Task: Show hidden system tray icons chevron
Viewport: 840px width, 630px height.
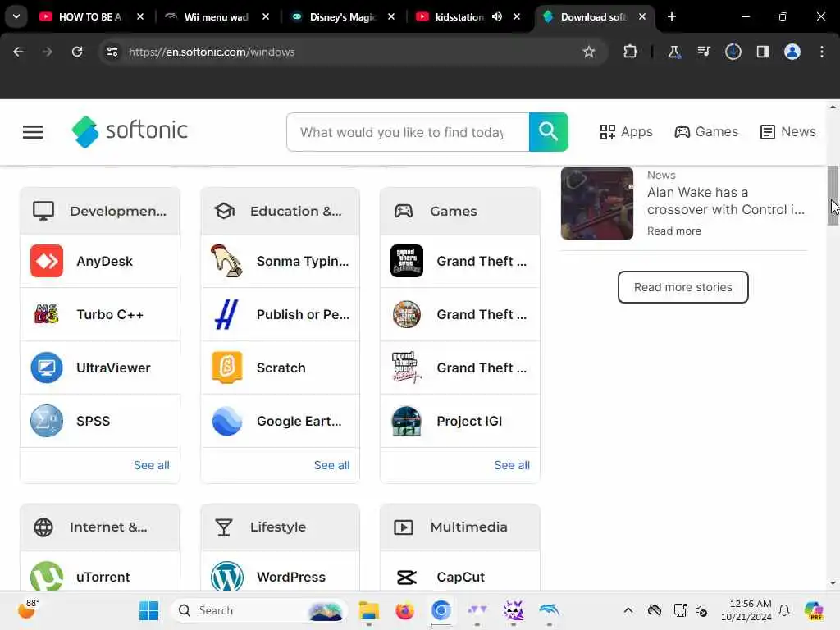Action: coord(628,610)
